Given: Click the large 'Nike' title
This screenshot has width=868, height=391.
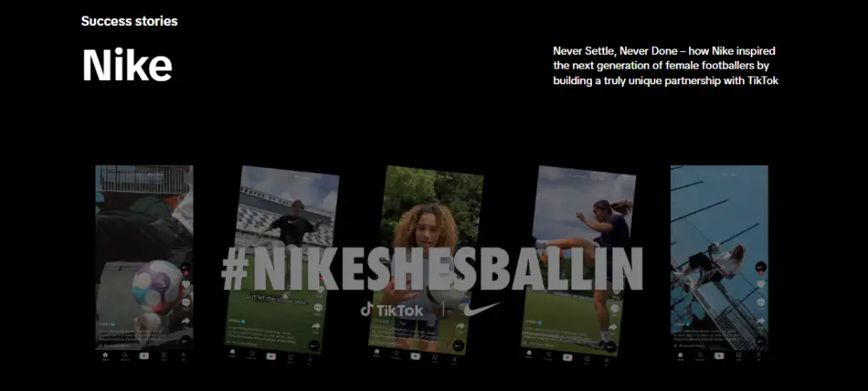Looking at the screenshot, I should [x=128, y=65].
